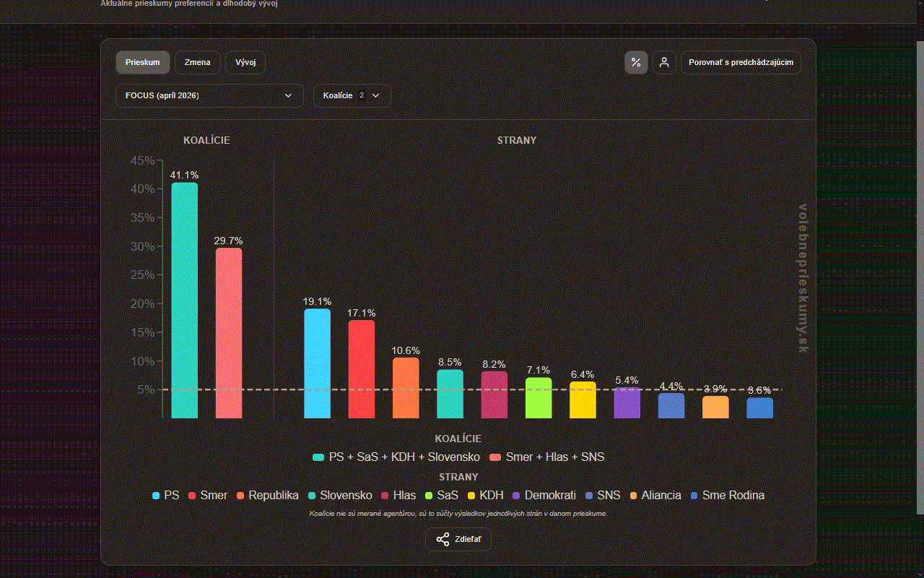Viewport: 924px width, 578px height.
Task: Select the Prieskum tab
Action: tap(143, 62)
